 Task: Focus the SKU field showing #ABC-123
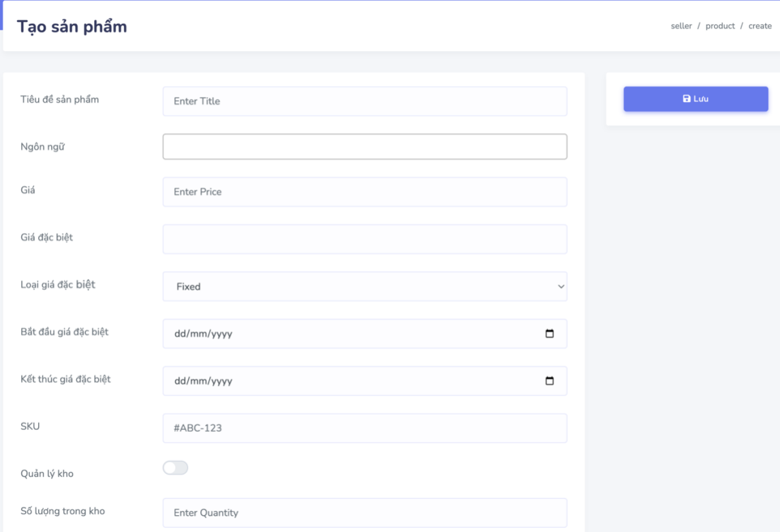click(365, 428)
